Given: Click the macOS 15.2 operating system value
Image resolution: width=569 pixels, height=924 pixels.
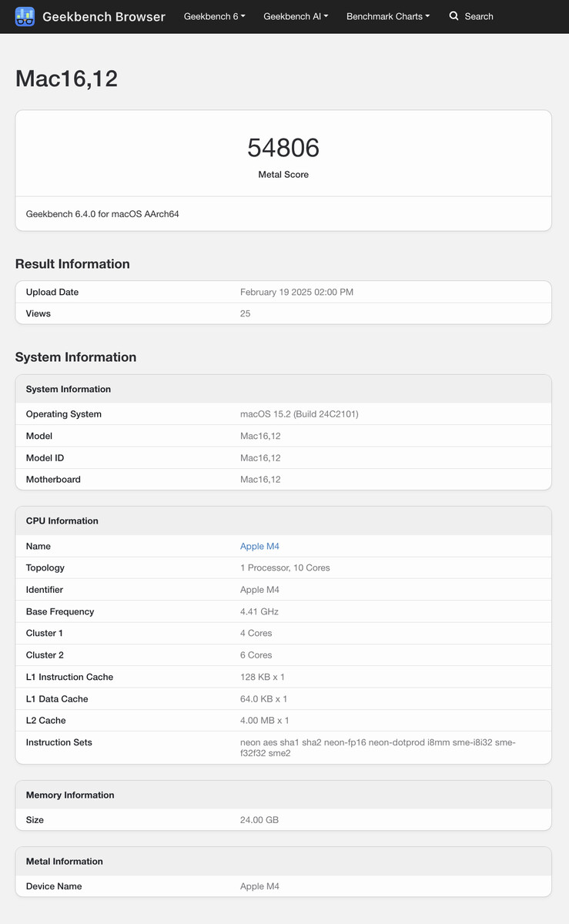Looking at the screenshot, I should pos(299,413).
